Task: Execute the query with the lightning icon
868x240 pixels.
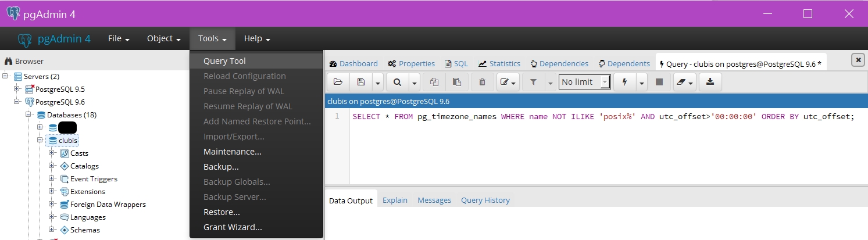Action: click(625, 82)
